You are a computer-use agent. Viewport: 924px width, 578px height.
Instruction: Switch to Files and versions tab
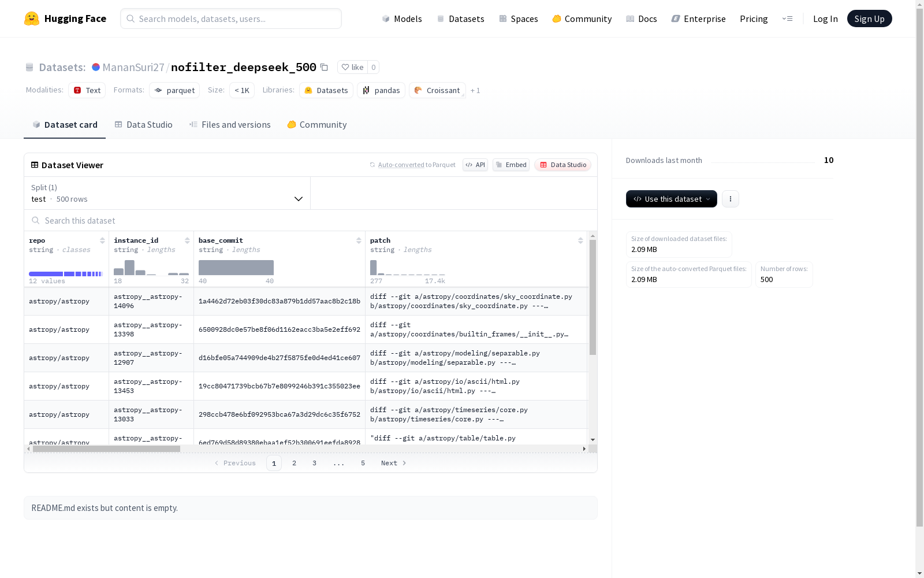point(230,124)
